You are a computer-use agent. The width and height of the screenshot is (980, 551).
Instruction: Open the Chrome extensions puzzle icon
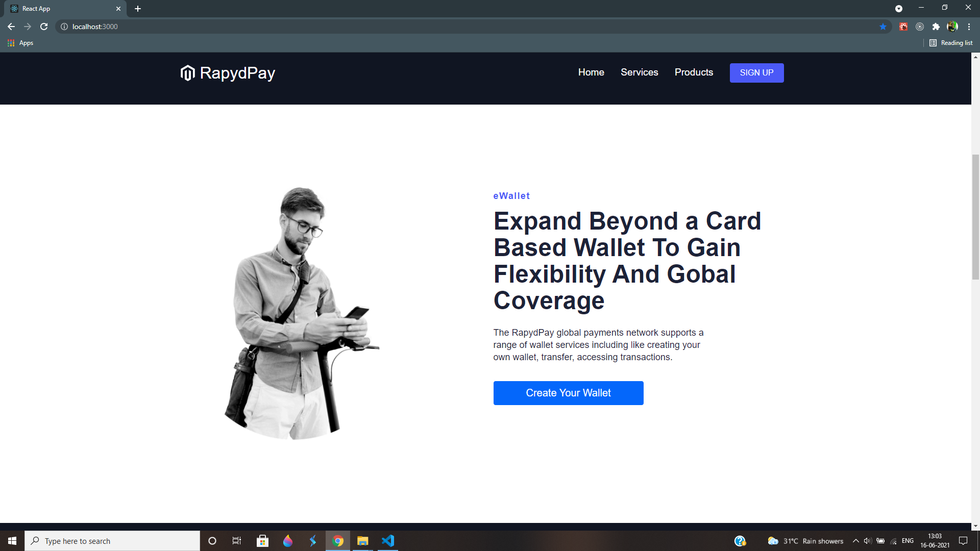[x=936, y=27]
